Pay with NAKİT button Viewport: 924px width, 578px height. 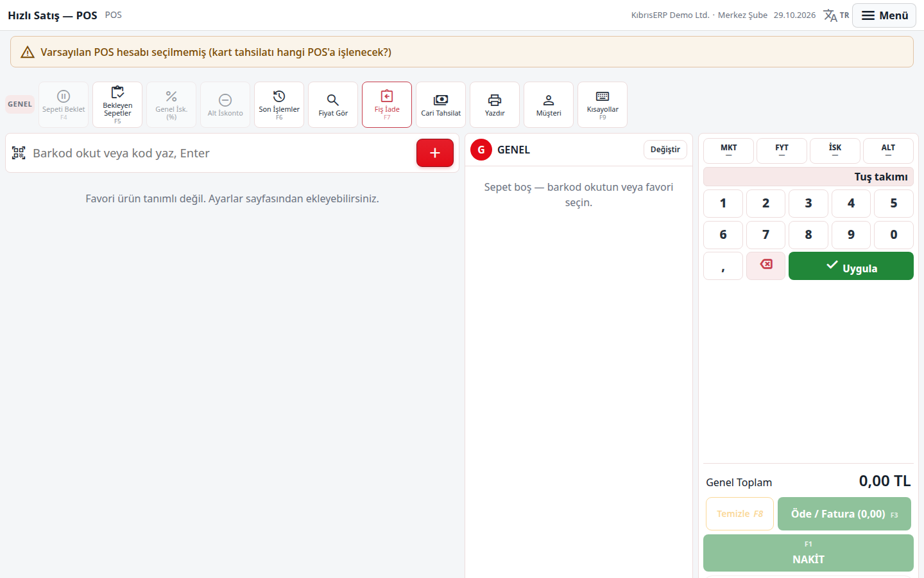pos(809,553)
